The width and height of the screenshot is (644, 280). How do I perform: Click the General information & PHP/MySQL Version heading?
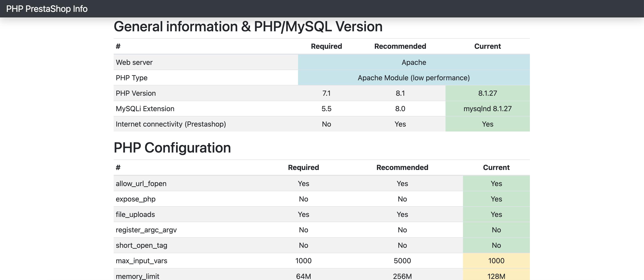tap(248, 27)
